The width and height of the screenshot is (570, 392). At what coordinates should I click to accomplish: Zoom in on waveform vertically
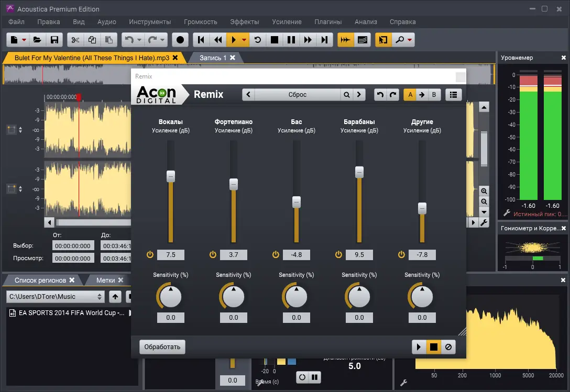tap(484, 191)
